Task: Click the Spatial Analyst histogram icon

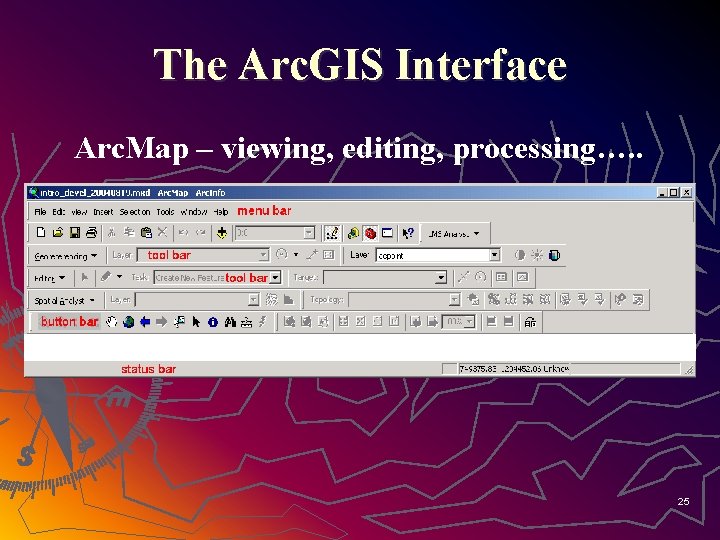Action: click(289, 300)
